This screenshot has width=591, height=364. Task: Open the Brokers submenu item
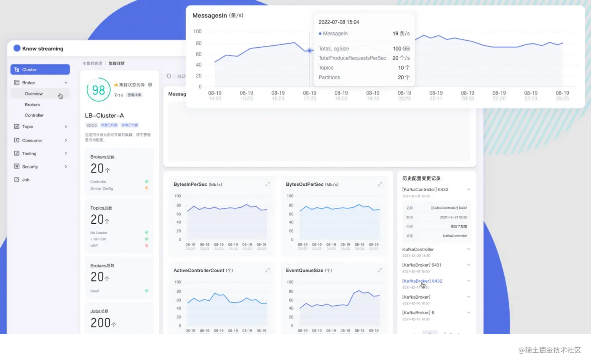pyautogui.click(x=32, y=105)
